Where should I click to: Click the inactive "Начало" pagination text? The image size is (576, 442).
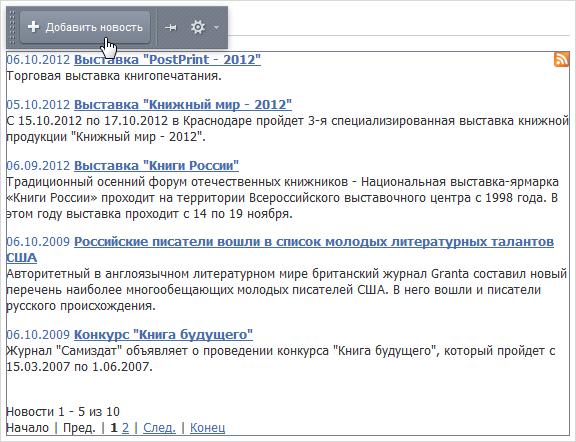coord(28,428)
